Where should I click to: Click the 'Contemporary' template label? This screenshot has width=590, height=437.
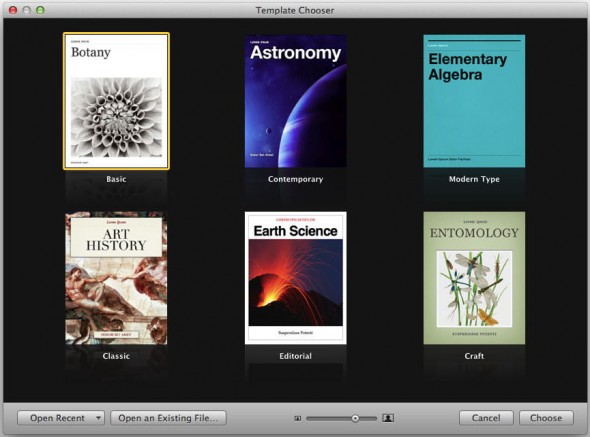295,179
